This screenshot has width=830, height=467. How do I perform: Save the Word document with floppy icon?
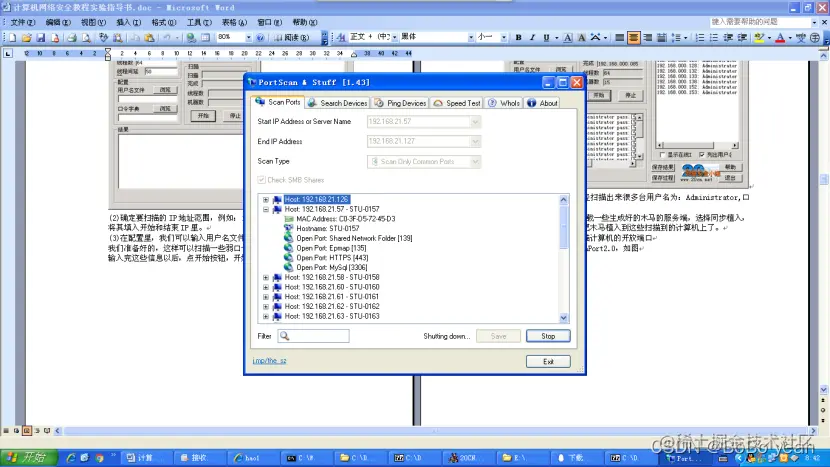click(x=40, y=38)
